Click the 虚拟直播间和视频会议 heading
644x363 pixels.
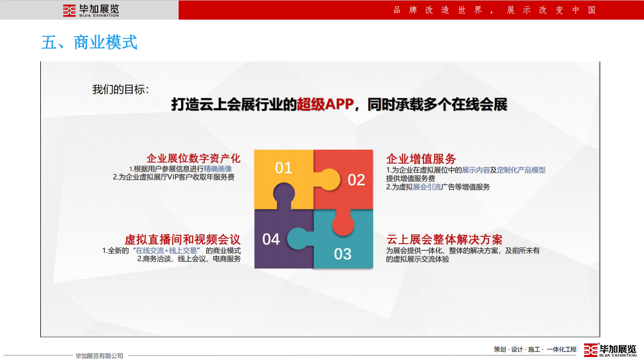pyautogui.click(x=183, y=240)
